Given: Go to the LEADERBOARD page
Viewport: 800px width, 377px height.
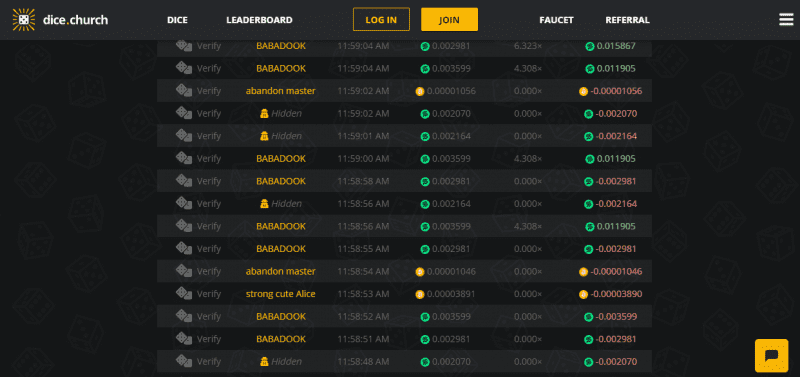Looking at the screenshot, I should click(x=259, y=20).
